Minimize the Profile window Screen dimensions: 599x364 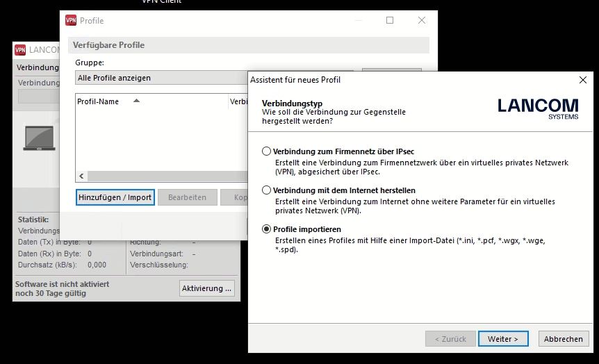[x=358, y=21]
